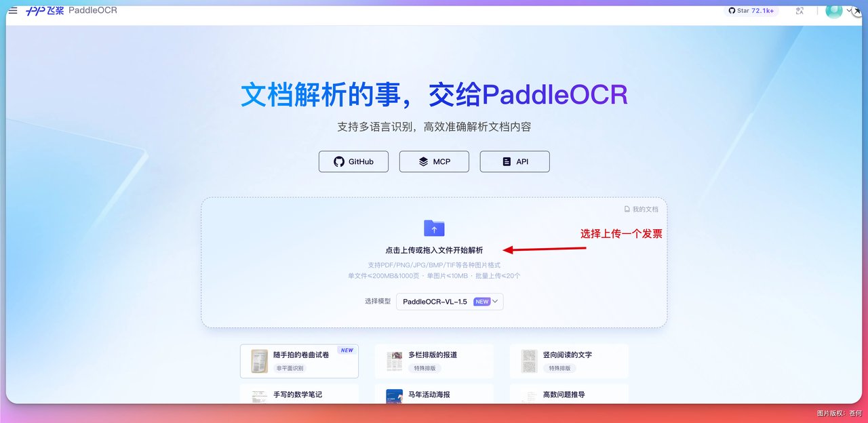Image resolution: width=868 pixels, height=423 pixels.
Task: Click the blue upload folder icon
Action: [x=434, y=228]
